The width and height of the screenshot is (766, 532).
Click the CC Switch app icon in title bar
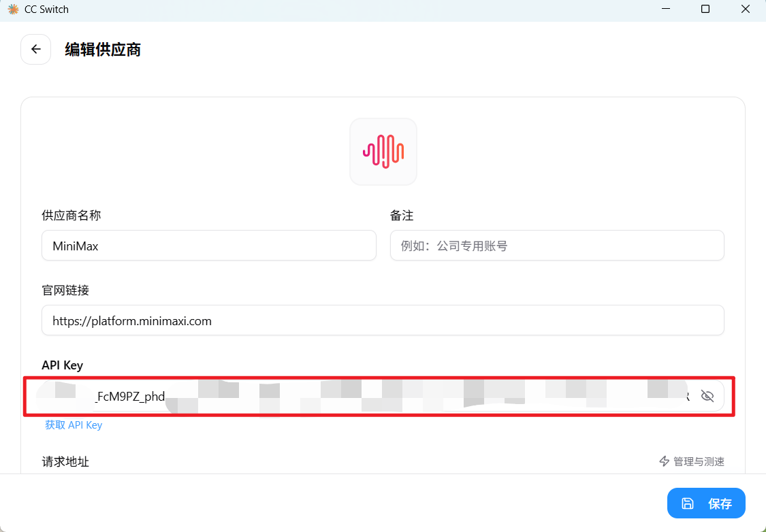(x=13, y=10)
